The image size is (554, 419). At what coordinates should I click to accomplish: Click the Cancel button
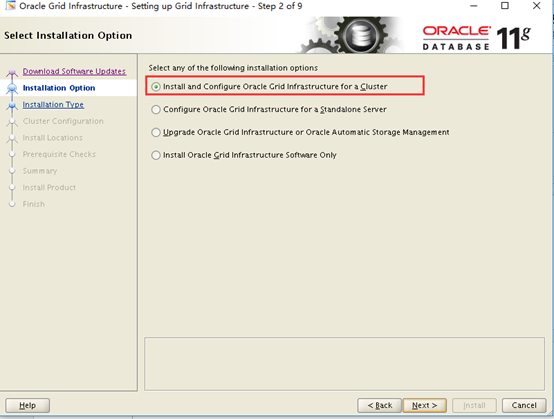[524, 405]
